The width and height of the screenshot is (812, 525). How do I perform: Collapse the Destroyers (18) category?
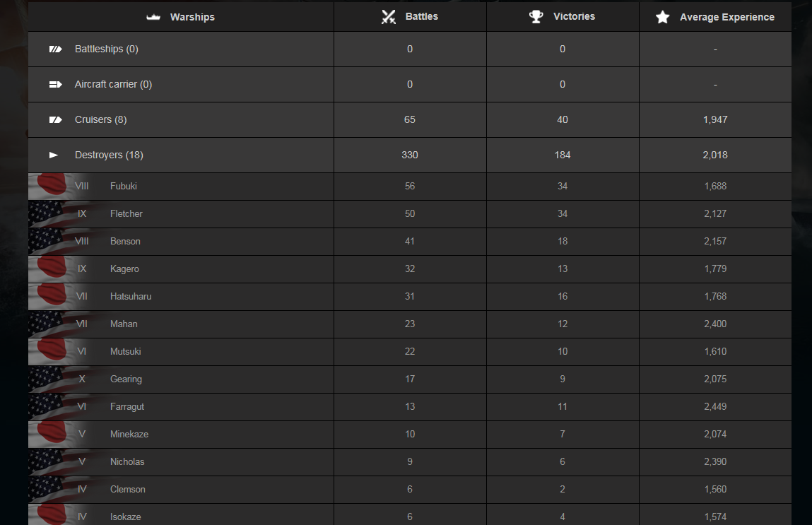pos(410,155)
